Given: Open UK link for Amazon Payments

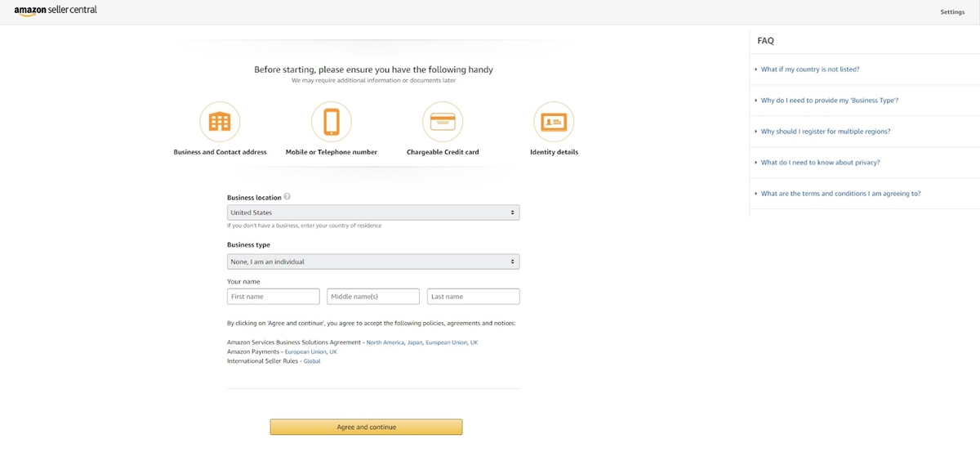Looking at the screenshot, I should click(333, 351).
